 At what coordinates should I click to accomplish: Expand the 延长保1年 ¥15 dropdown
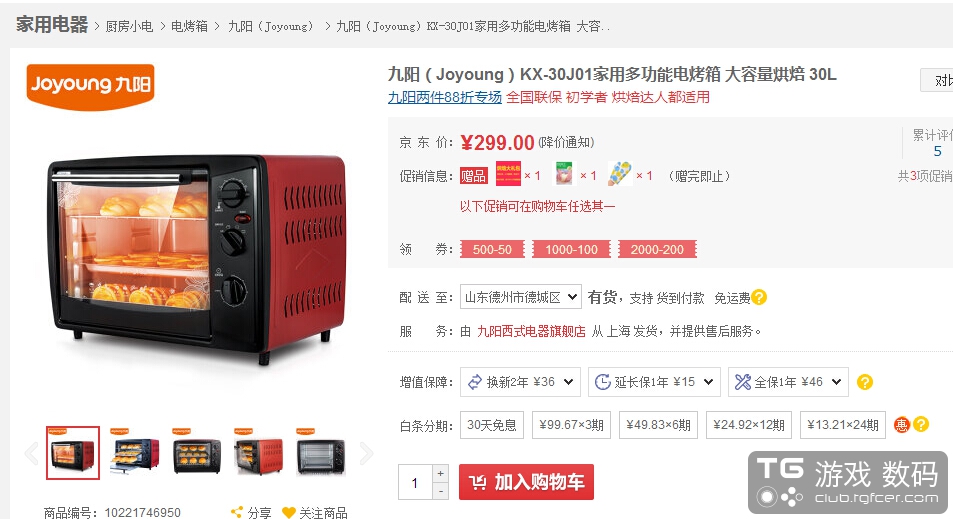(654, 382)
